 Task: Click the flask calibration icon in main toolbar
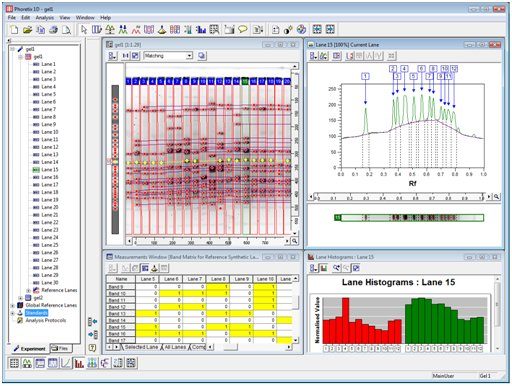(x=162, y=30)
